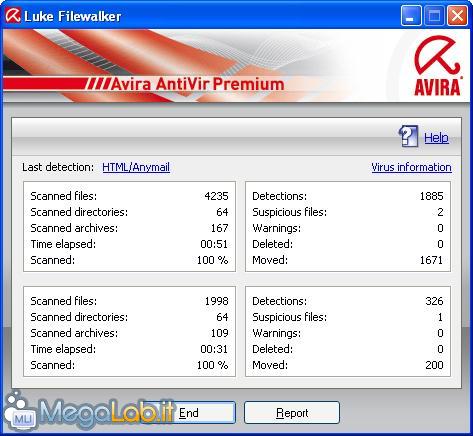Click the End button
The image size is (473, 436).
click(x=189, y=413)
